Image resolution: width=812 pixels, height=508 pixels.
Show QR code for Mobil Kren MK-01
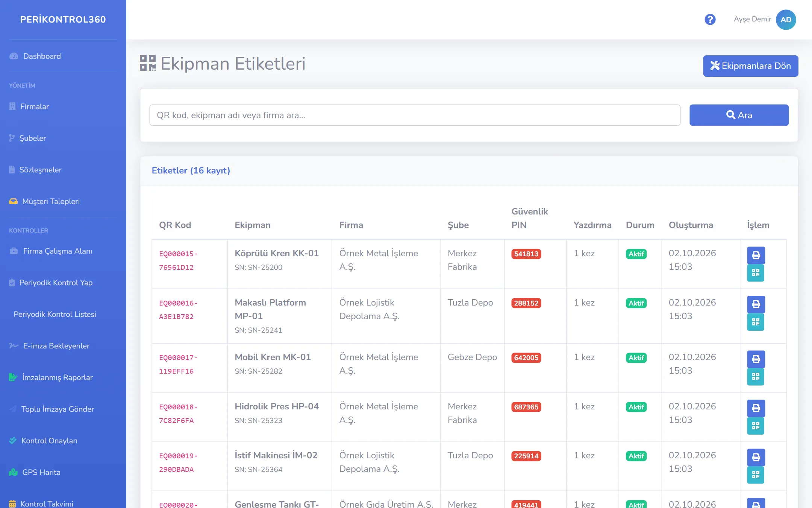(x=756, y=377)
